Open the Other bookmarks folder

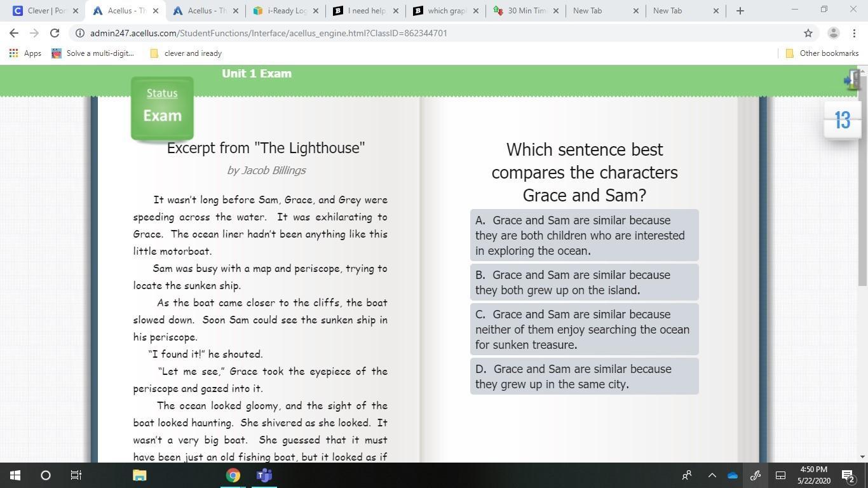(822, 53)
